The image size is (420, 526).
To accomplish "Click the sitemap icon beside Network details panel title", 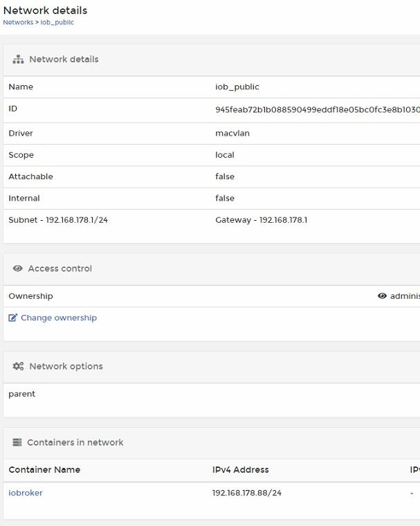I will tap(19, 60).
